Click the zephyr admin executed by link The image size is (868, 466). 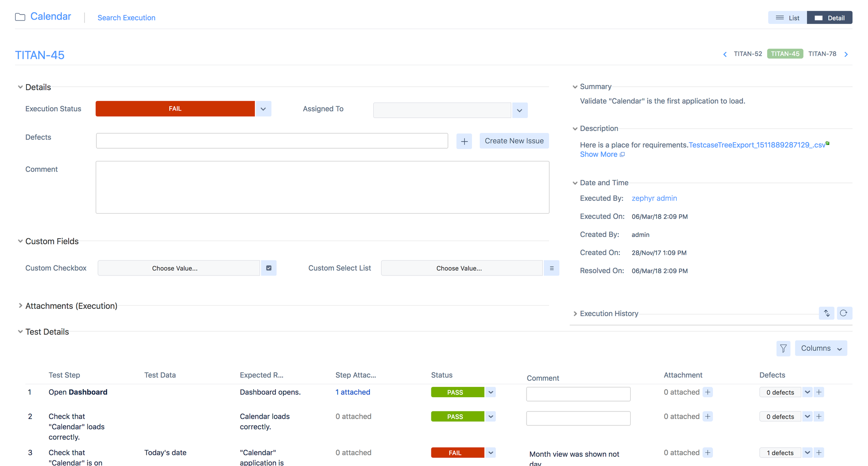click(654, 198)
